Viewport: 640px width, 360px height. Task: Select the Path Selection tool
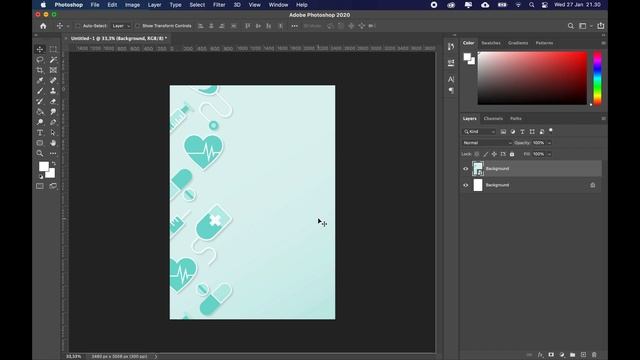53,133
